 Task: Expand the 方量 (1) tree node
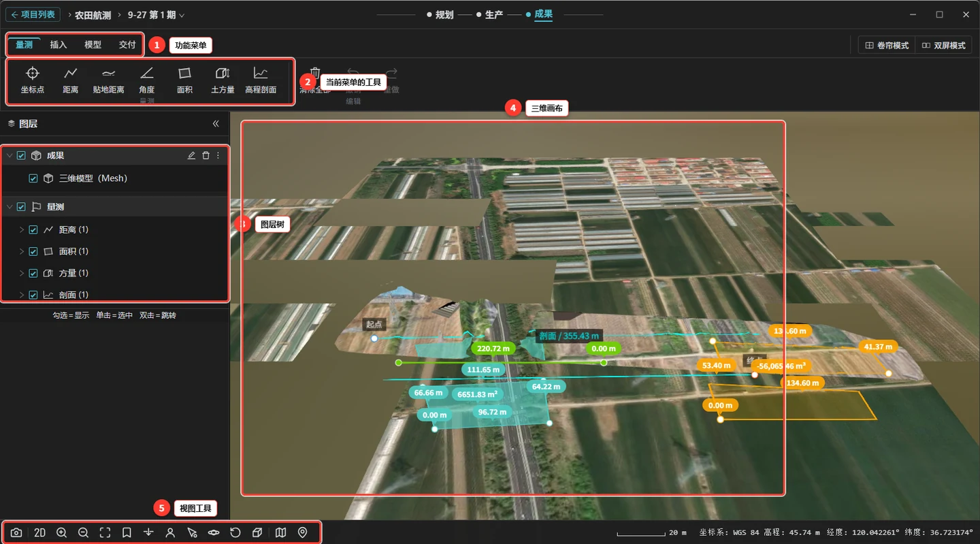click(x=21, y=274)
